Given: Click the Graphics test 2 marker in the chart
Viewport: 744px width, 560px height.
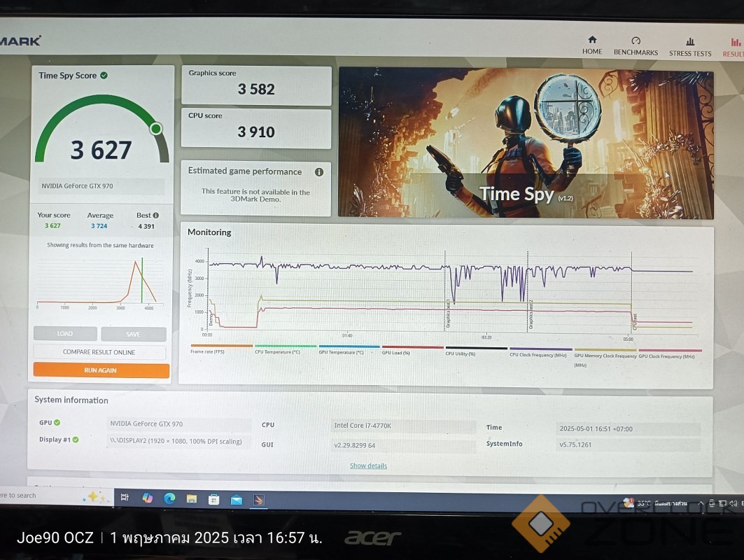Looking at the screenshot, I should 531,314.
